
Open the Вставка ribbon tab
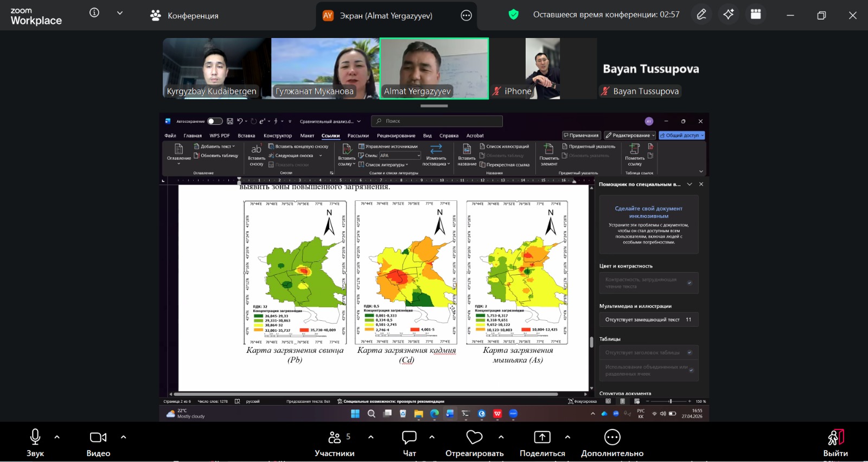coord(246,136)
